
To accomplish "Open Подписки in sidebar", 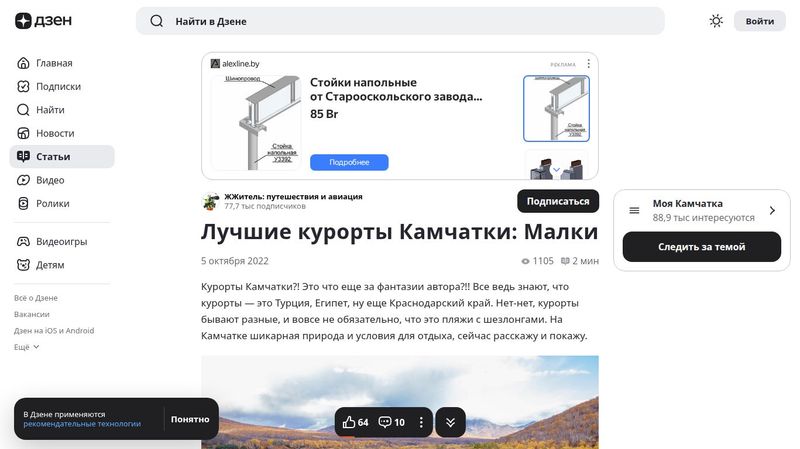I will click(x=62, y=86).
